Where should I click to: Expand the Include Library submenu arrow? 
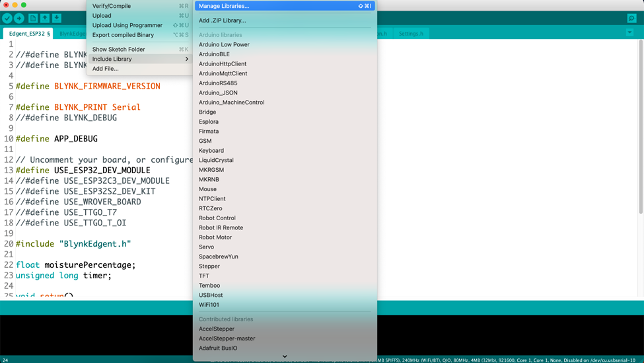point(186,60)
